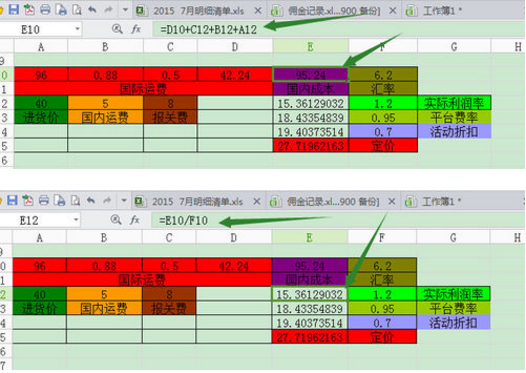This screenshot has height=373, width=526.
Task: Select 活动折扣 label cell in lower screenshot
Action: pos(453,323)
